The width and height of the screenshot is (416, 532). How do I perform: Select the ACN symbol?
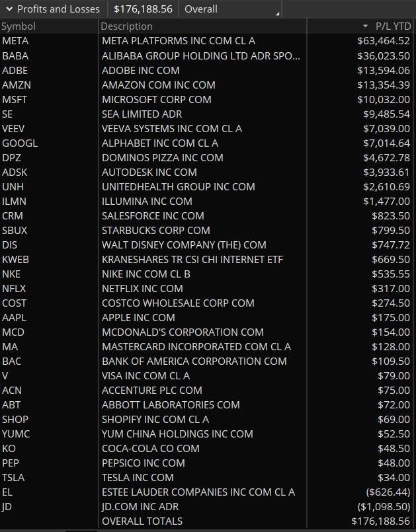click(12, 391)
